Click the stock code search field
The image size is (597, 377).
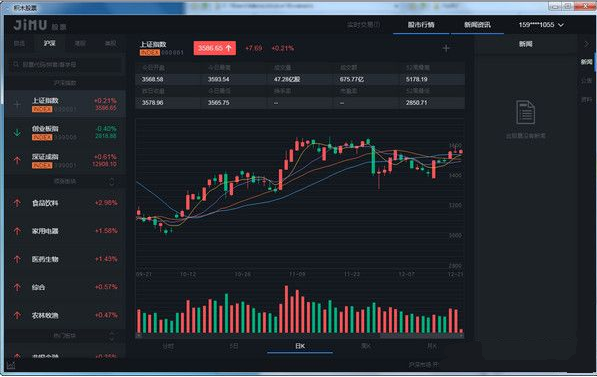click(66, 65)
